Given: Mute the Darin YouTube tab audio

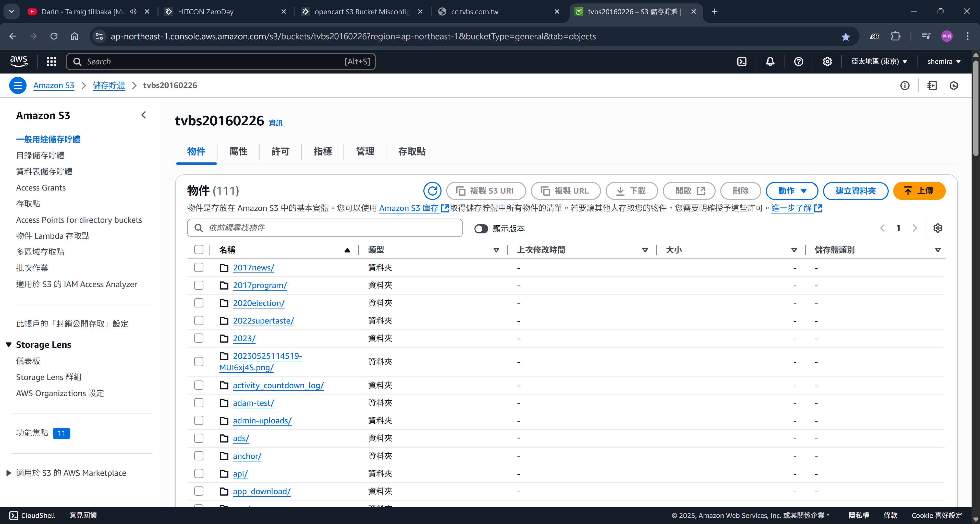Looking at the screenshot, I should pyautogui.click(x=133, y=11).
